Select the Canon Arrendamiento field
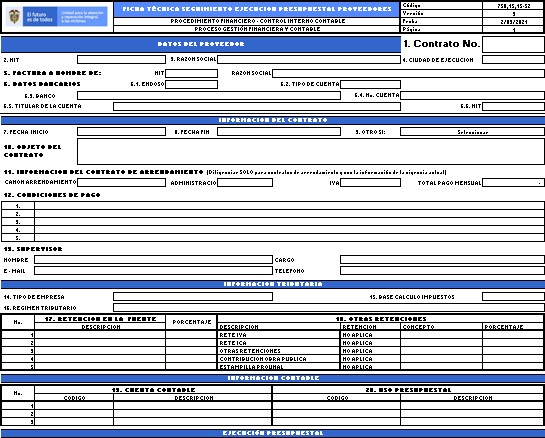Image resolution: width=545 pixels, height=438 pixels. click(x=121, y=182)
